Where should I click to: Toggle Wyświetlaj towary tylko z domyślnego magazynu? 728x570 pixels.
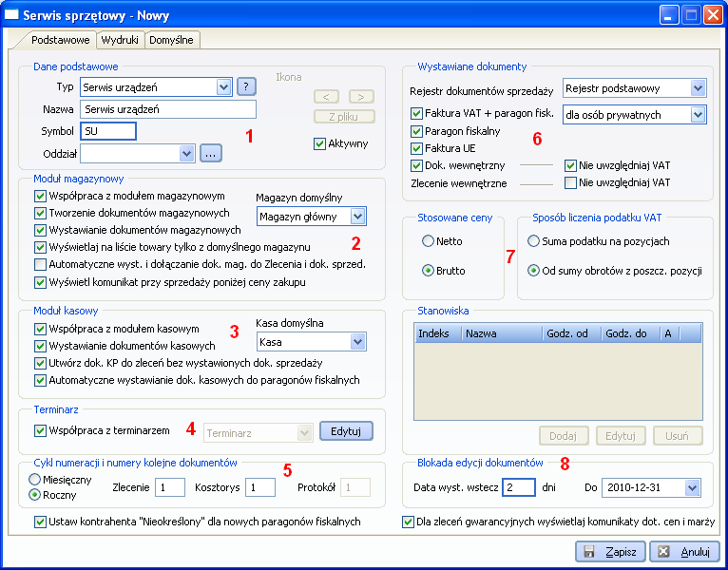[x=41, y=247]
